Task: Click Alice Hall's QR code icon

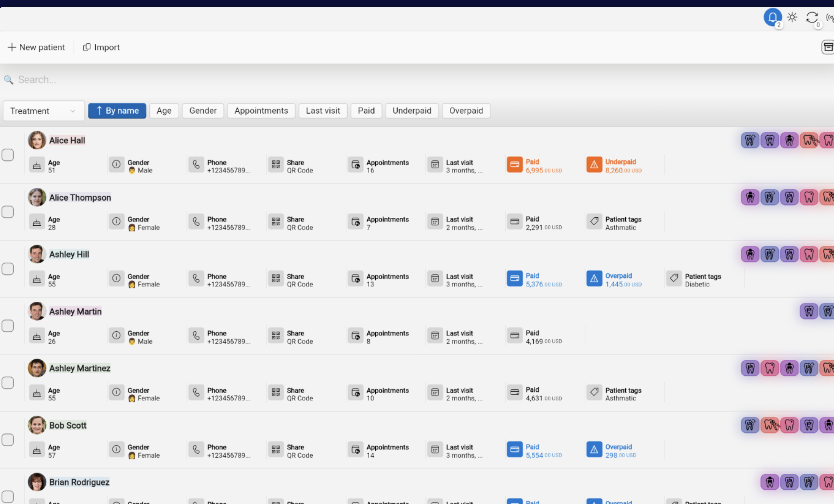Action: tap(276, 164)
